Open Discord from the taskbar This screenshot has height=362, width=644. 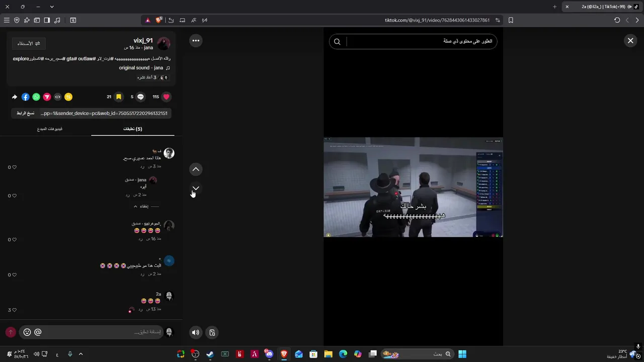269,354
